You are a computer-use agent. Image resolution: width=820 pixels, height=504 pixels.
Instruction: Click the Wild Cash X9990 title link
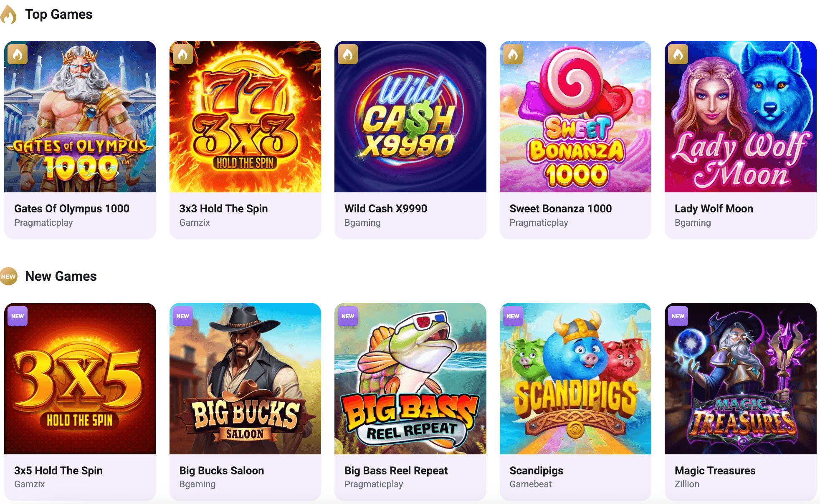386,209
